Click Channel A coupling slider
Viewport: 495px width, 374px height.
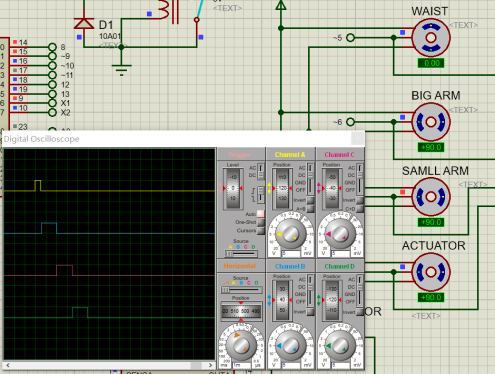(310, 179)
